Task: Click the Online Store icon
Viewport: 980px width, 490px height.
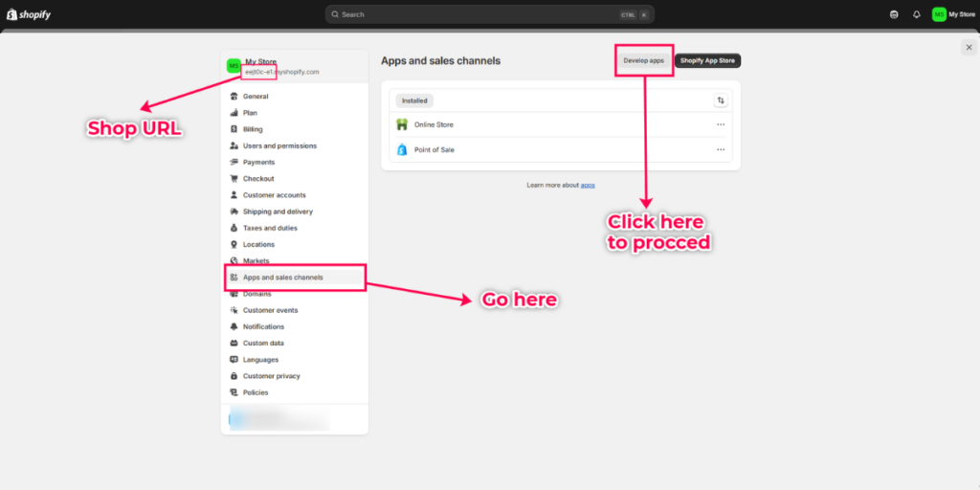Action: coord(402,125)
